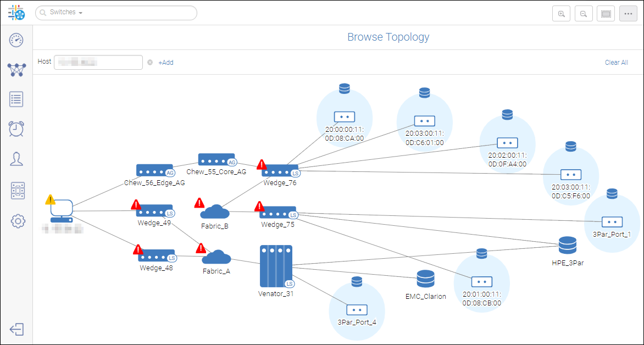Click the logout icon at bottom left
The image size is (644, 345).
click(x=16, y=329)
